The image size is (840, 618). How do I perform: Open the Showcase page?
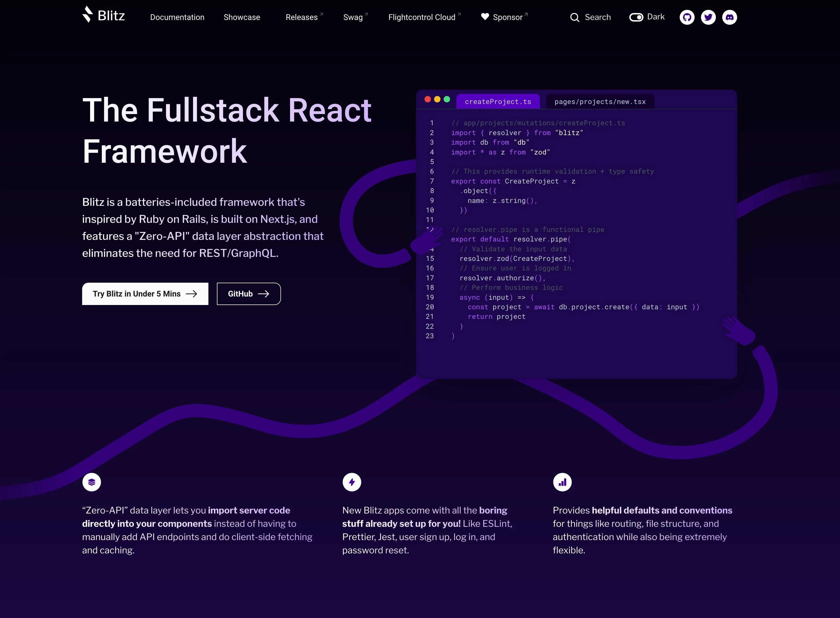(242, 17)
